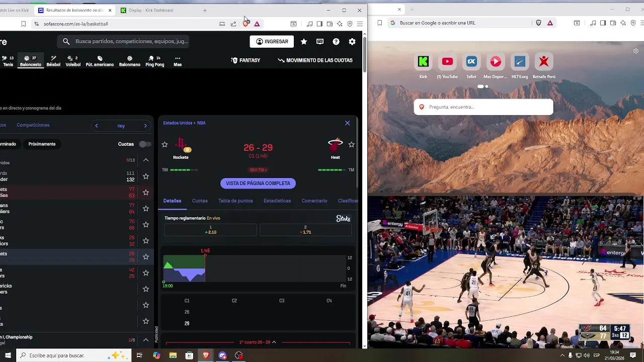The image size is (644, 362).
Task: Select the Tenis sport tab
Action: click(8, 61)
